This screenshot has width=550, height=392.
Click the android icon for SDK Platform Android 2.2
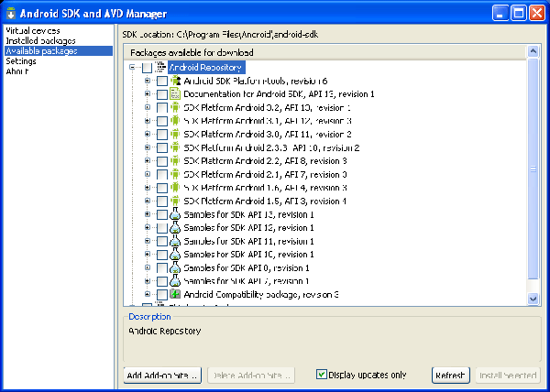click(x=175, y=161)
